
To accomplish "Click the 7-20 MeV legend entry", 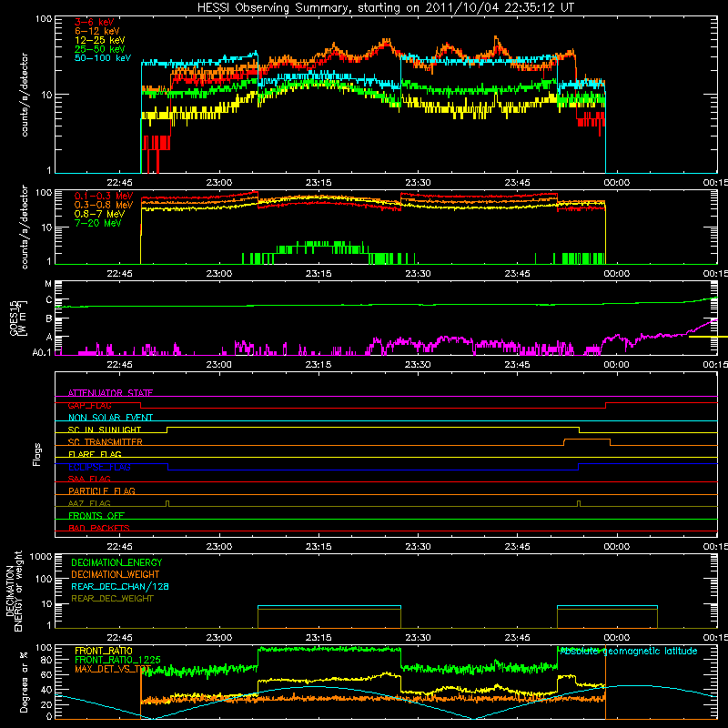I will click(98, 223).
